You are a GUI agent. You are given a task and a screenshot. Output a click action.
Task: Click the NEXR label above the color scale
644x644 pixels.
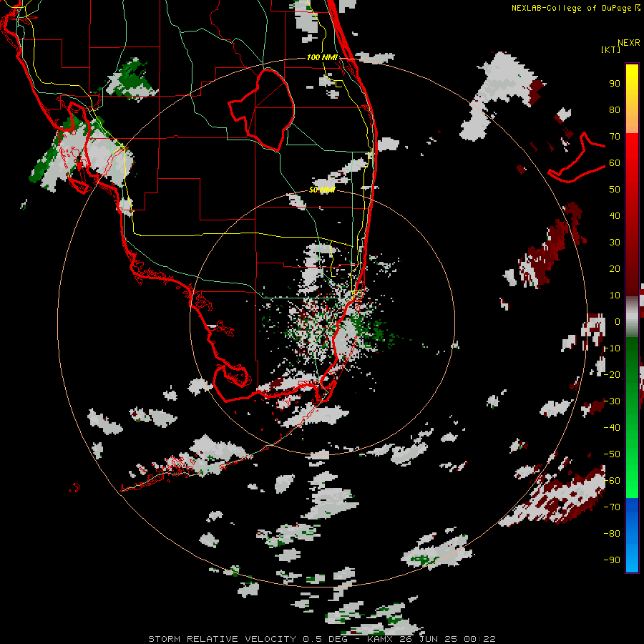[629, 43]
